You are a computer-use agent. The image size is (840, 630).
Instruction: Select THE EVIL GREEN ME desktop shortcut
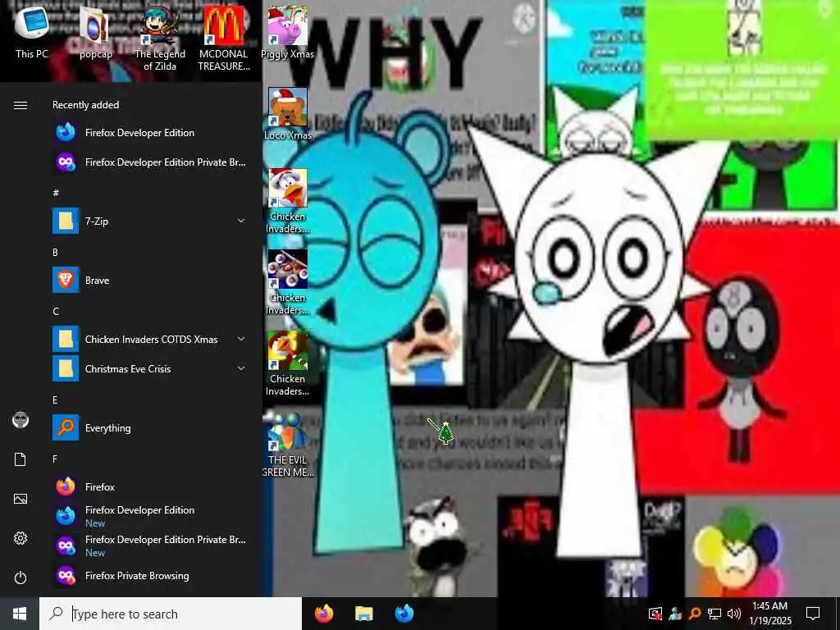tap(288, 445)
